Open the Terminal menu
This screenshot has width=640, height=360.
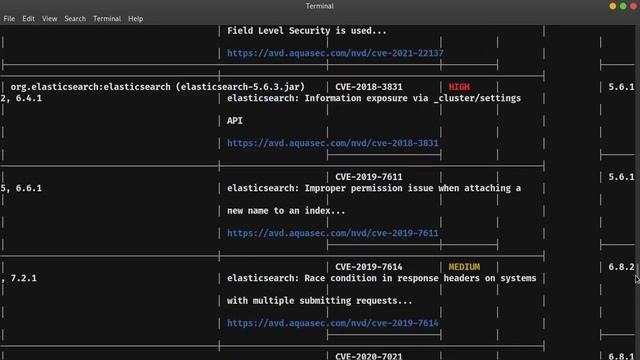point(107,19)
